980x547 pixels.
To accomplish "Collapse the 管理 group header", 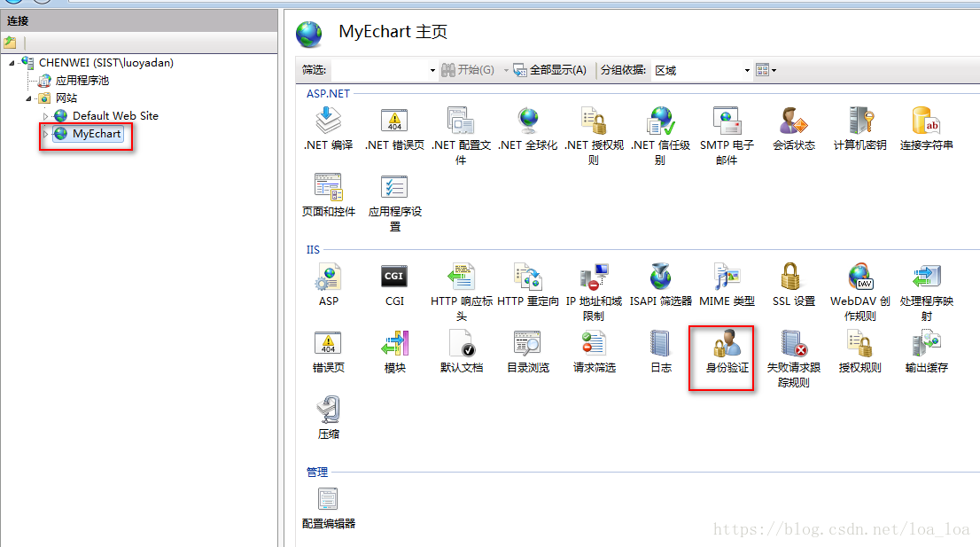I will [x=316, y=472].
